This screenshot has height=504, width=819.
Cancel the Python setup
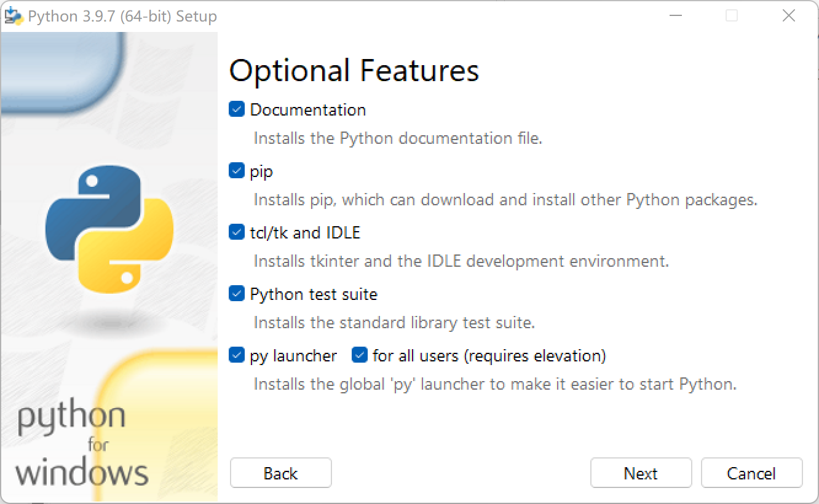[751, 473]
